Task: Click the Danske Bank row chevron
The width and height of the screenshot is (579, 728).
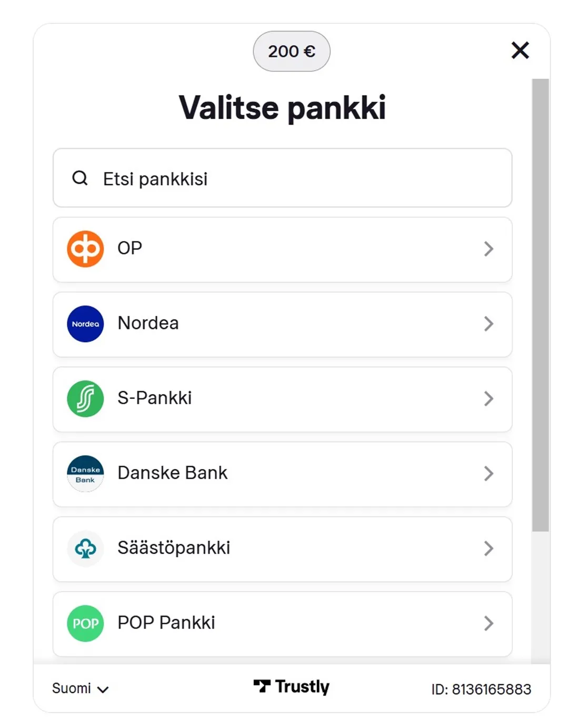Action: [488, 474]
